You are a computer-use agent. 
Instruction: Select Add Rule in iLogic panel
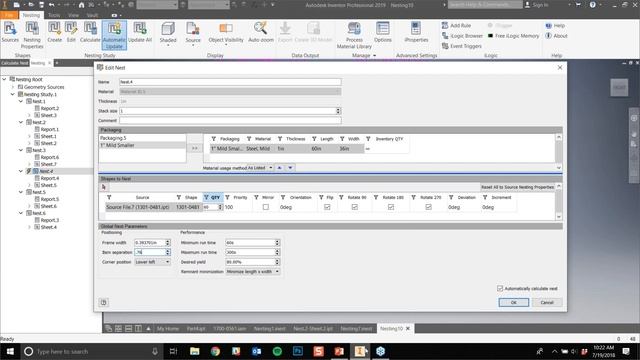(456, 25)
